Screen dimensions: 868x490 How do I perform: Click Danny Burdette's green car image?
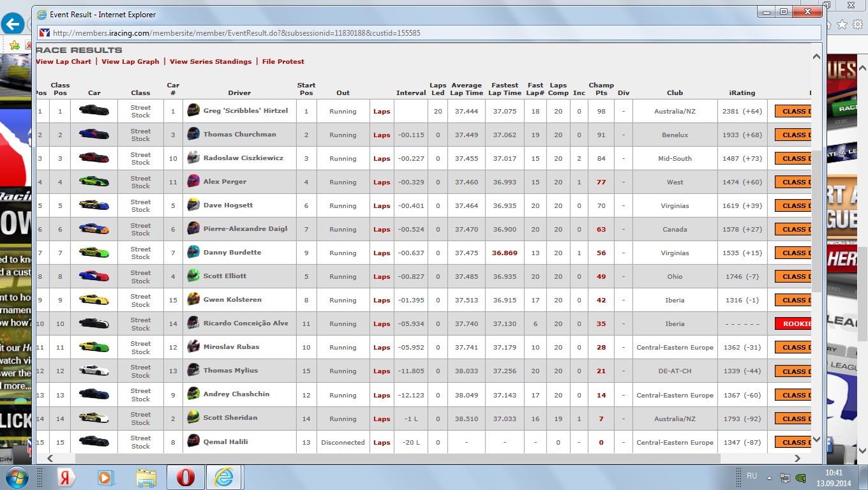point(94,253)
